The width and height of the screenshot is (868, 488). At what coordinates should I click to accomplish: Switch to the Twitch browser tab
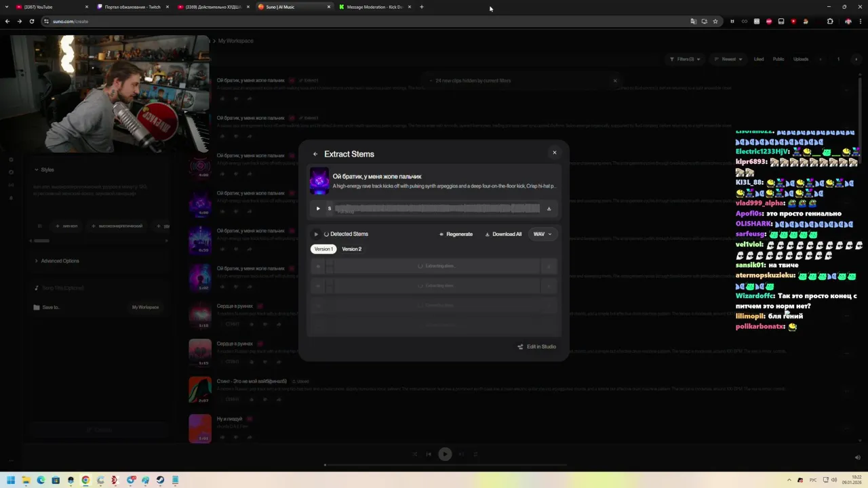pos(133,7)
